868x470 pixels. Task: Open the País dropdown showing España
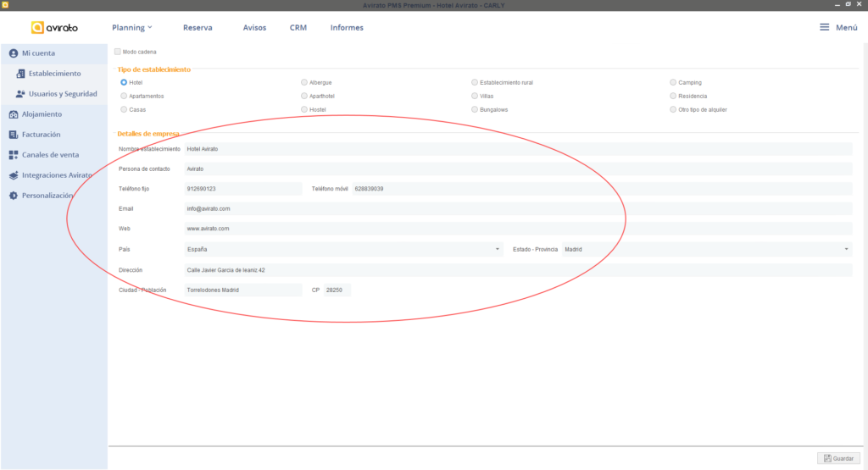[343, 249]
